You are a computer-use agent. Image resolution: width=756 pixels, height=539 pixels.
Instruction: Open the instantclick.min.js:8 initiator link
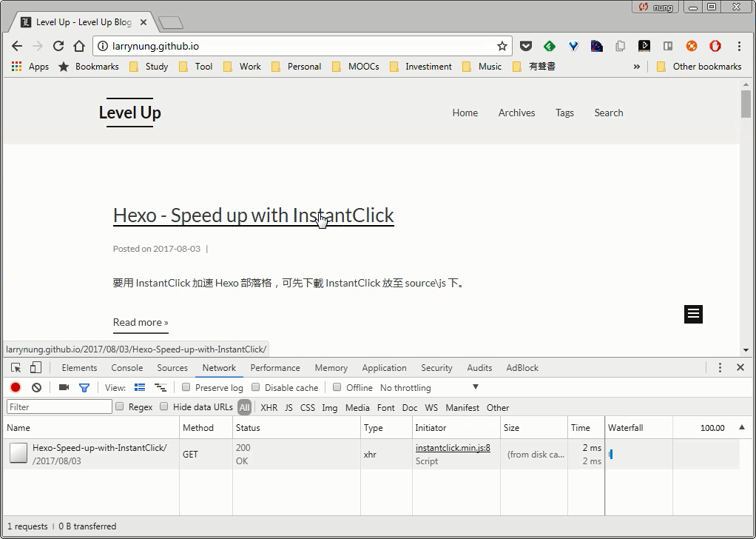pyautogui.click(x=453, y=448)
